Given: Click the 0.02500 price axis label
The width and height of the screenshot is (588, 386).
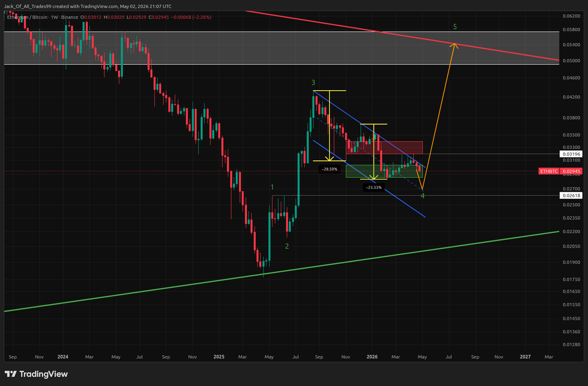Looking at the screenshot, I should 571,205.
